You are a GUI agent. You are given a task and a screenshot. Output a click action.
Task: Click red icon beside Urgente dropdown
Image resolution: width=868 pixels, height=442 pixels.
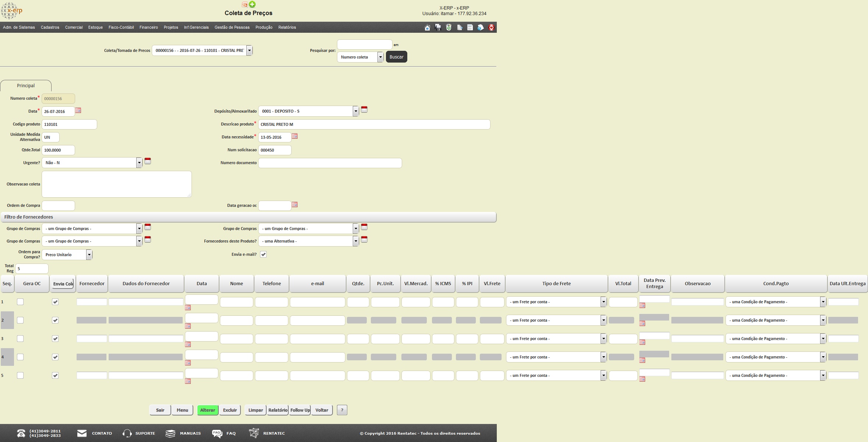(x=148, y=161)
